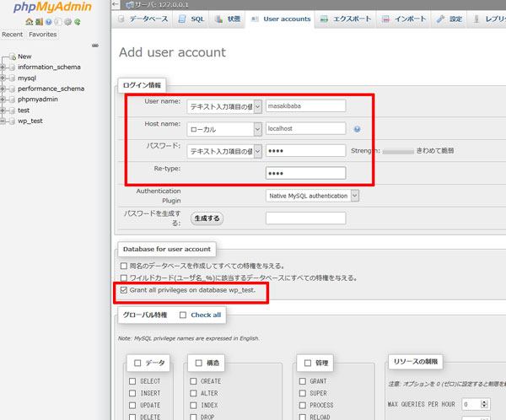Tick the 構造 group checkbox

point(198,363)
